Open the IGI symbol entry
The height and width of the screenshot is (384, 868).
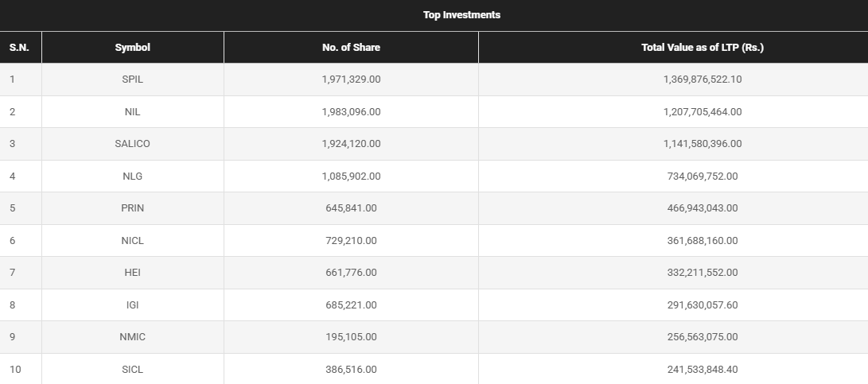132,305
